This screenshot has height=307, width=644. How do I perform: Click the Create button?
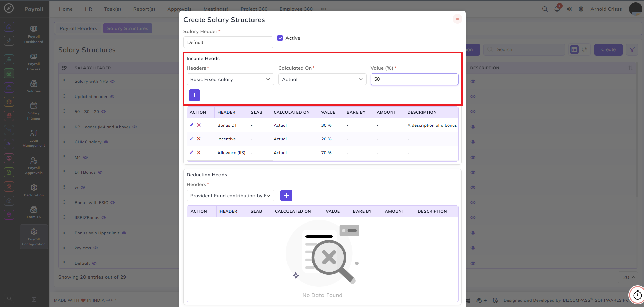click(608, 49)
